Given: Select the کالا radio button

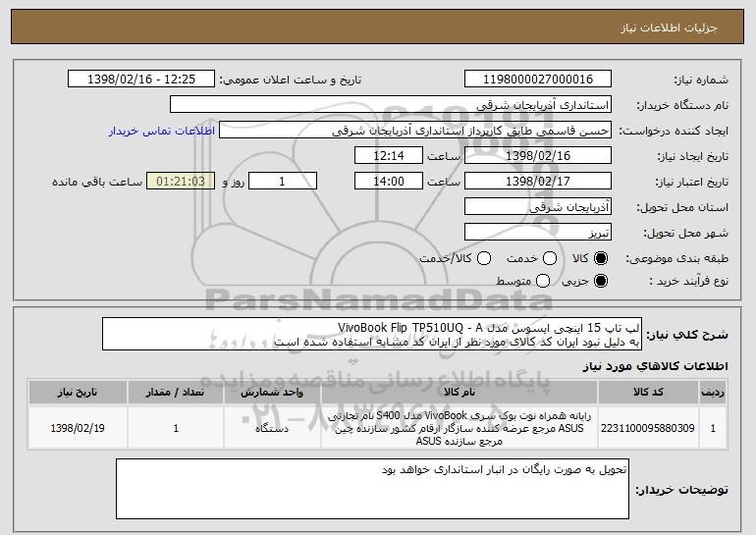Looking at the screenshot, I should coord(601,258).
